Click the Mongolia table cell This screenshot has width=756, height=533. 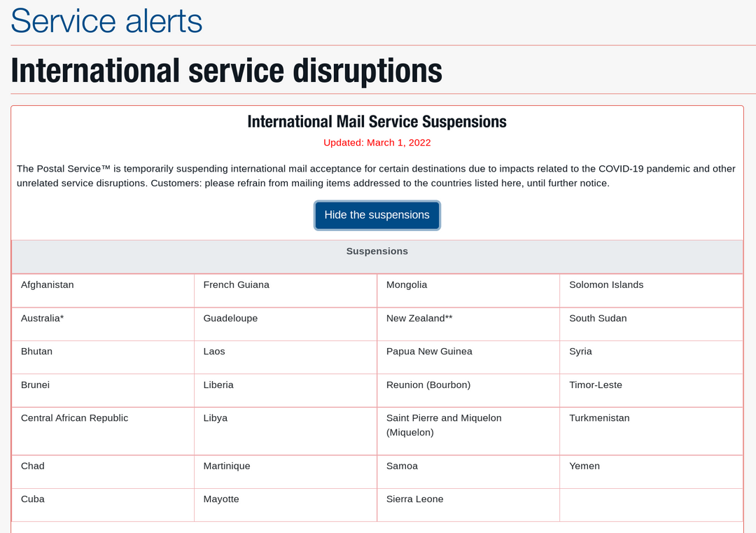pos(407,284)
